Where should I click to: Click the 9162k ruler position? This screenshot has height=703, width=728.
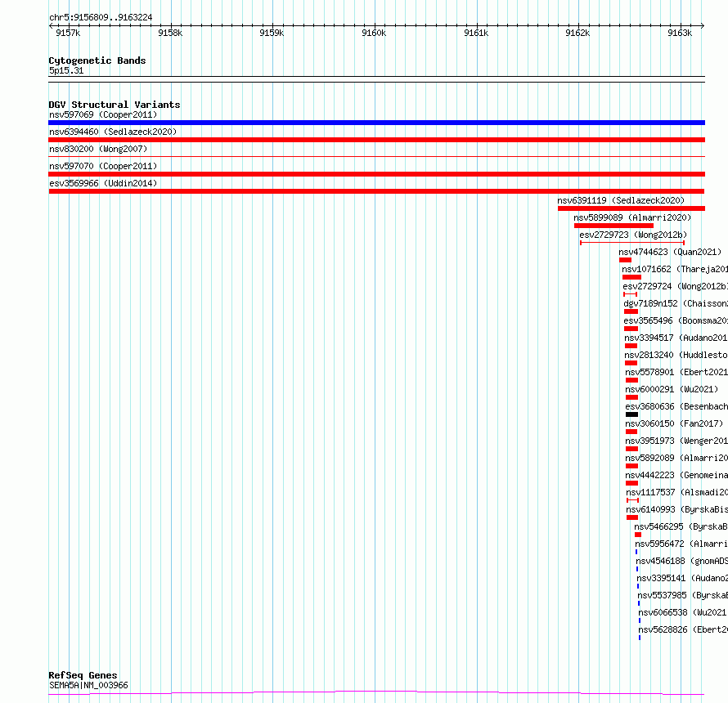point(577,33)
